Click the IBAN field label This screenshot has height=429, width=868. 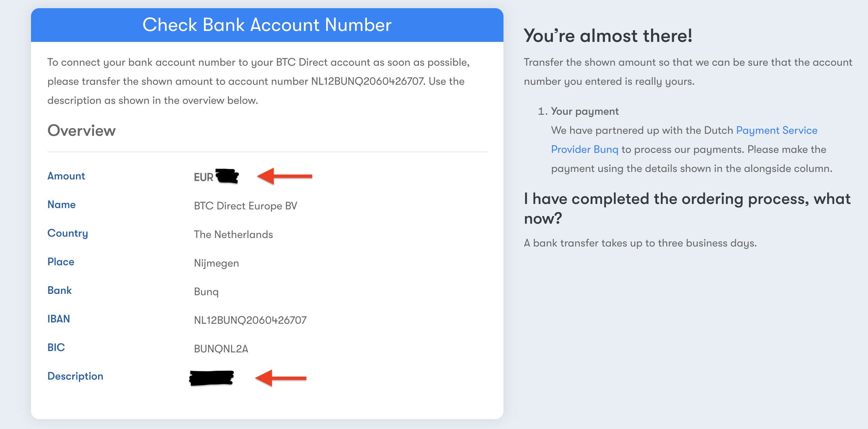(x=59, y=319)
